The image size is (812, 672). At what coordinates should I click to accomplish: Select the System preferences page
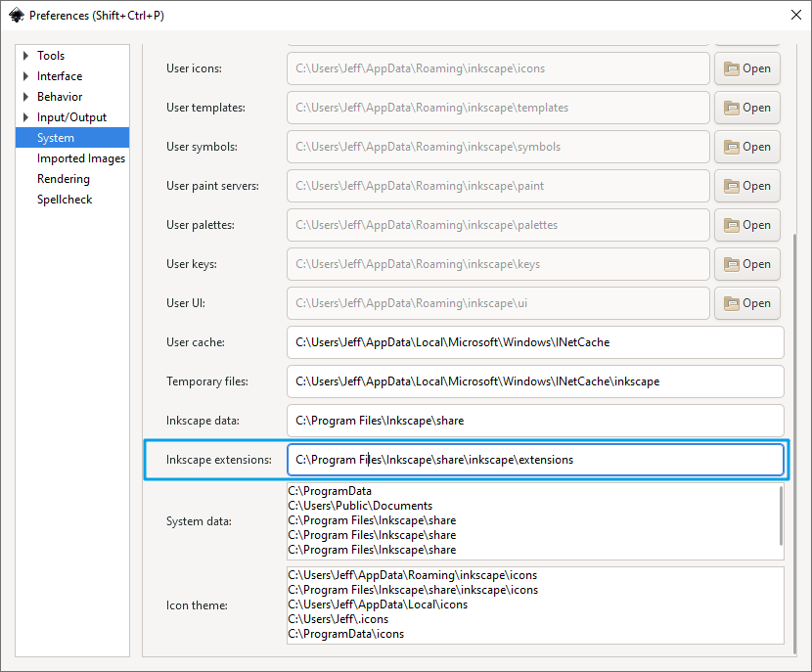click(x=72, y=138)
